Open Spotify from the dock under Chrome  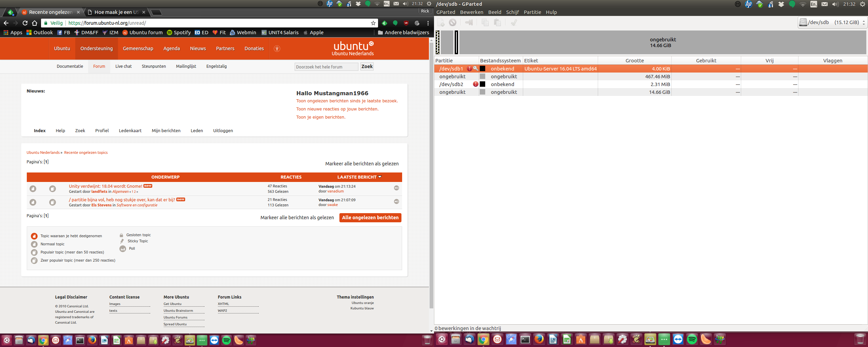click(x=226, y=340)
